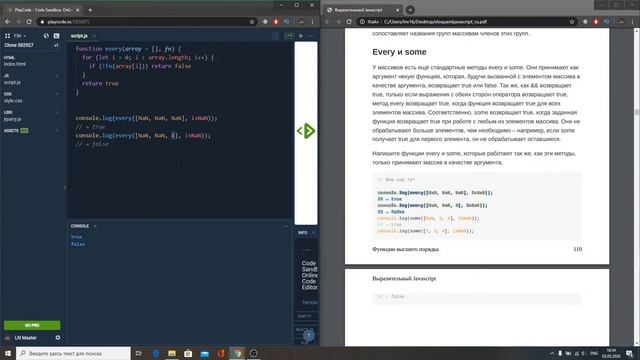Open Mail app from the taskbar
Screen dimensions: 640x360
tap(204, 353)
